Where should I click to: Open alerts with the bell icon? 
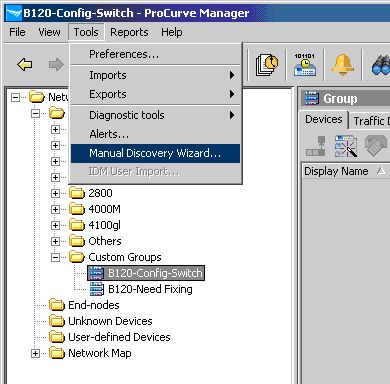click(343, 65)
